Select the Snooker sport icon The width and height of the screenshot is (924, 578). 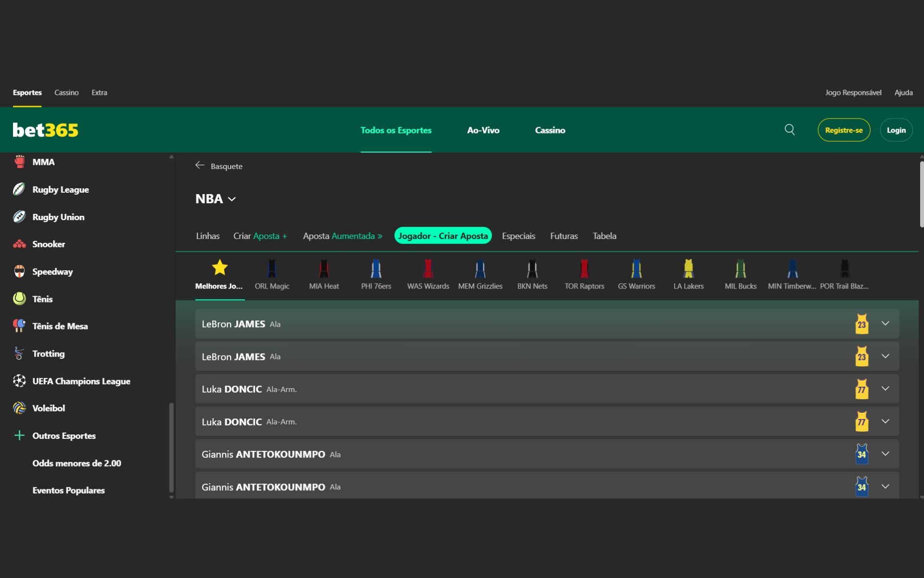19,244
